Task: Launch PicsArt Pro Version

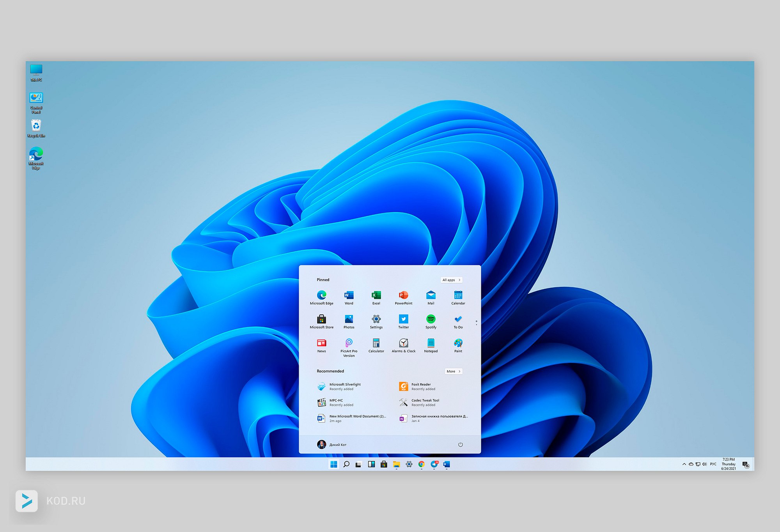Action: tap(349, 348)
